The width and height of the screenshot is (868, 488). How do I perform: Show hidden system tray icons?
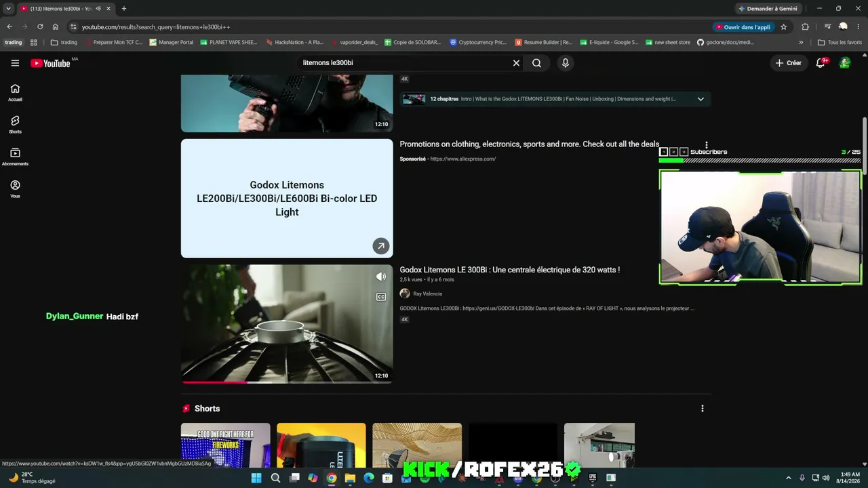pos(789,478)
